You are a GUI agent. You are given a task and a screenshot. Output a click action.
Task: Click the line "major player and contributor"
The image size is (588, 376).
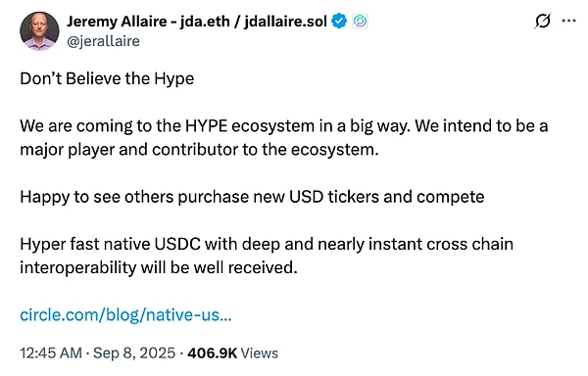199,150
